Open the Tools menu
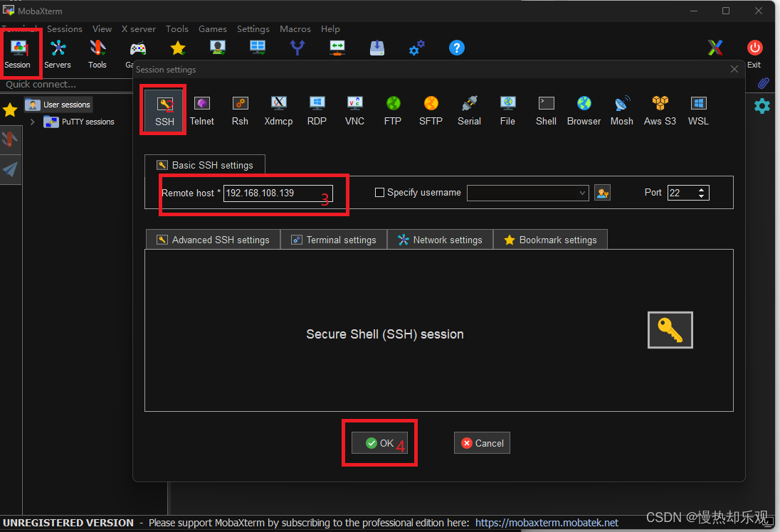This screenshot has height=532, width=780. point(177,29)
